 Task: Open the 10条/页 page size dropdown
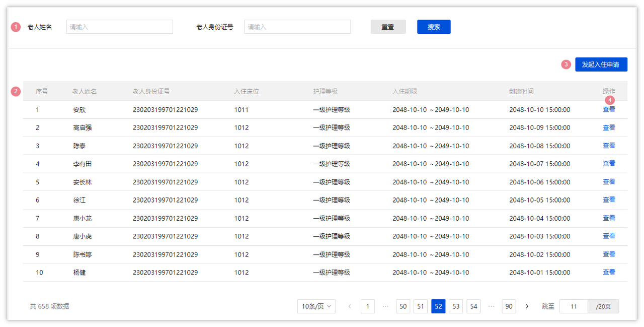tap(316, 306)
